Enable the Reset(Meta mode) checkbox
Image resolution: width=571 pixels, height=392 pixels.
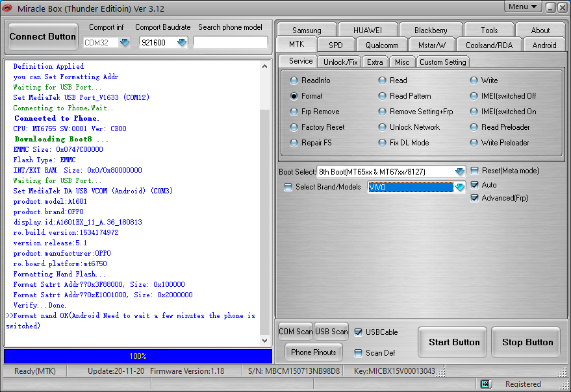tap(474, 171)
